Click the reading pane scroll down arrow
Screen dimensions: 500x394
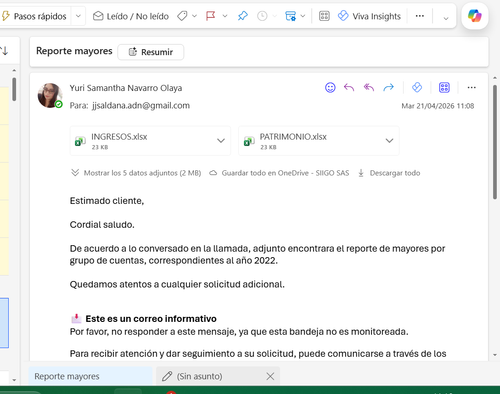pos(495,355)
